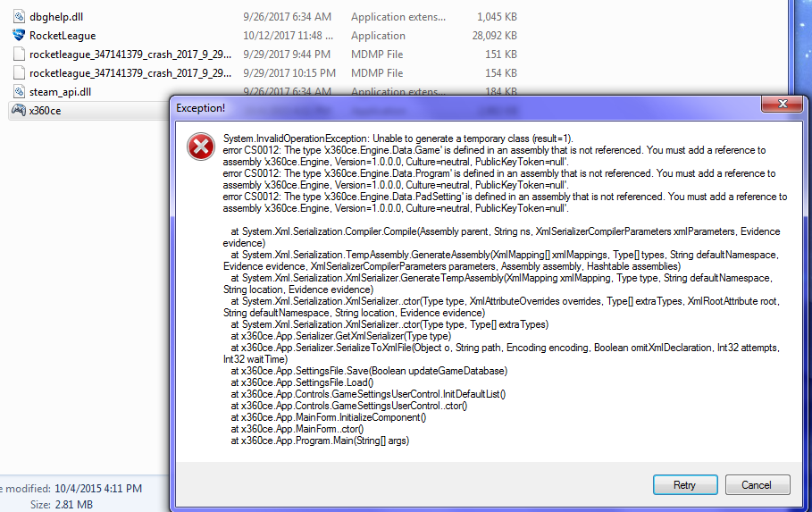Viewport: 812px width, 512px height.
Task: Click the SettingsFile.Save(Boolean updateGameDatabase) stack line
Action: 369,371
